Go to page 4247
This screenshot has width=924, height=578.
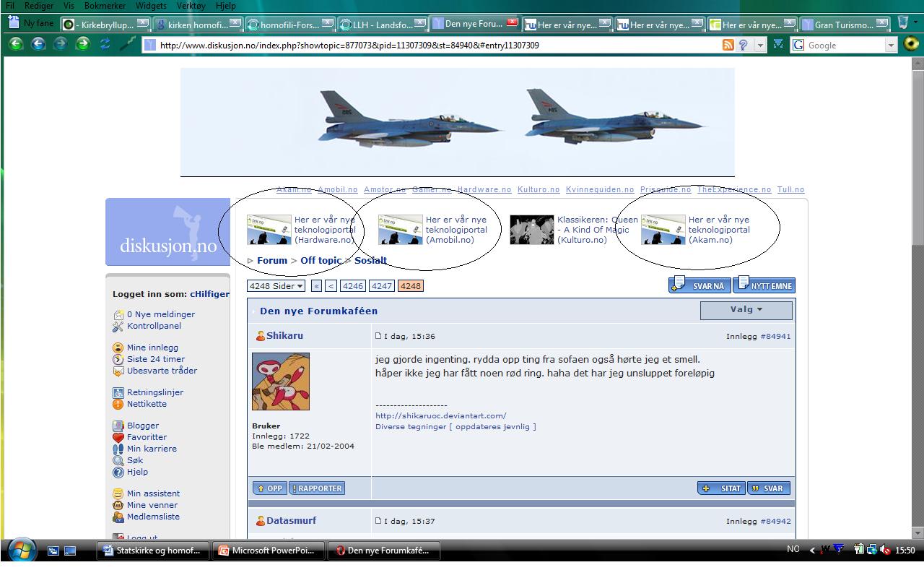tap(382, 286)
